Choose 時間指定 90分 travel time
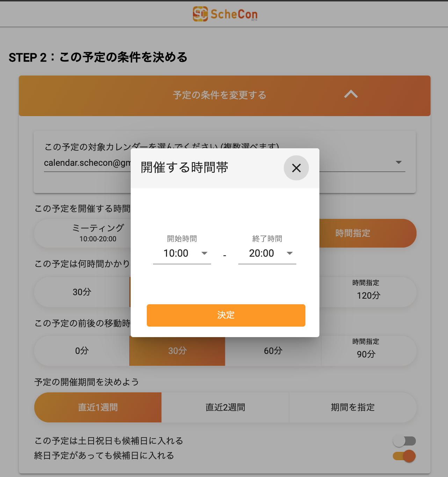The width and height of the screenshot is (448, 477). (x=369, y=351)
